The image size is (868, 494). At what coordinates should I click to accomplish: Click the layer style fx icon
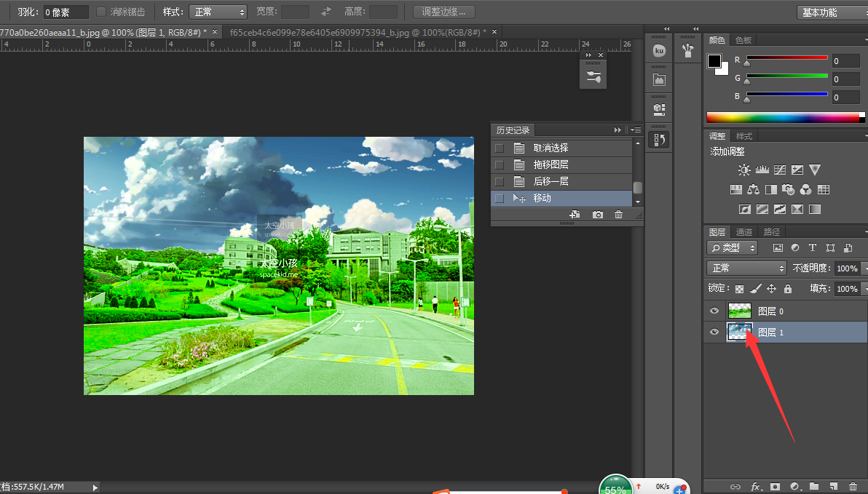click(x=756, y=486)
